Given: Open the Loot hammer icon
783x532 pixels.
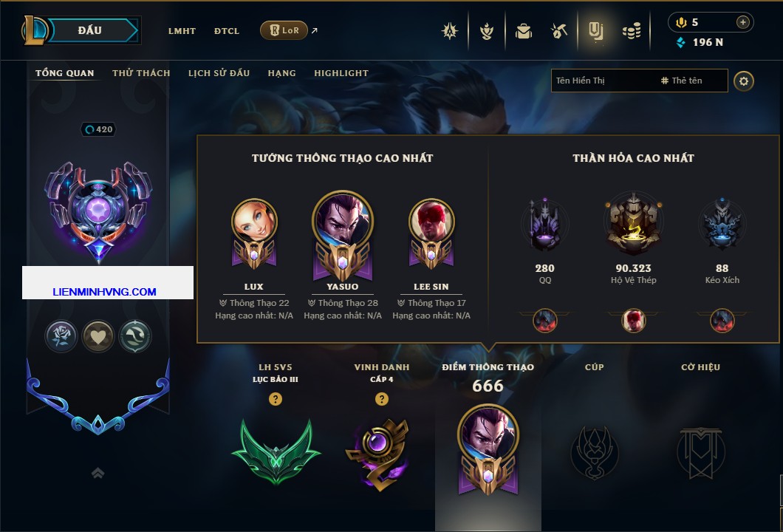Looking at the screenshot, I should pyautogui.click(x=559, y=32).
